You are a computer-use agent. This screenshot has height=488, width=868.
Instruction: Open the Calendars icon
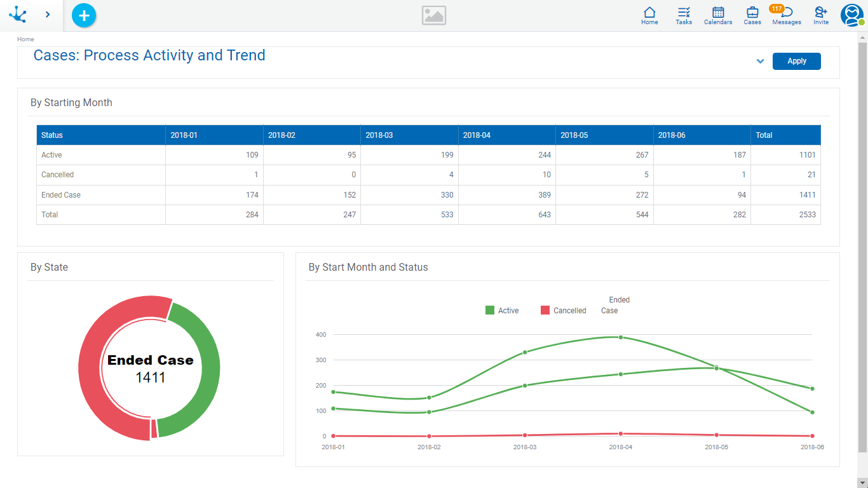pyautogui.click(x=718, y=15)
